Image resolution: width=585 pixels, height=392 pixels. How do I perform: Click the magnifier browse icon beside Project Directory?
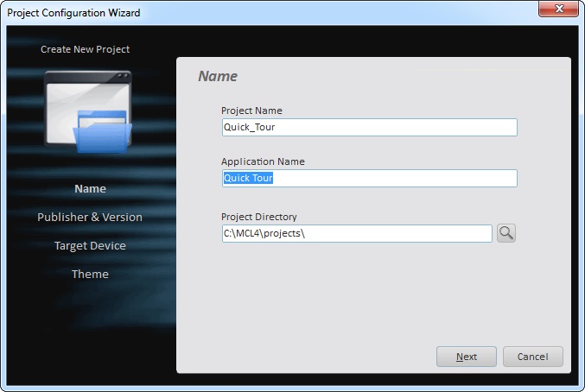[506, 233]
